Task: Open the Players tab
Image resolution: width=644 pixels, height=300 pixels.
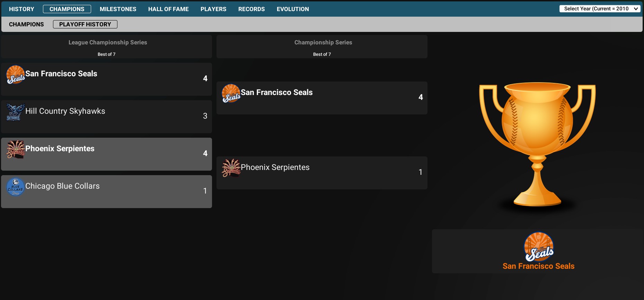Action: pos(213,9)
